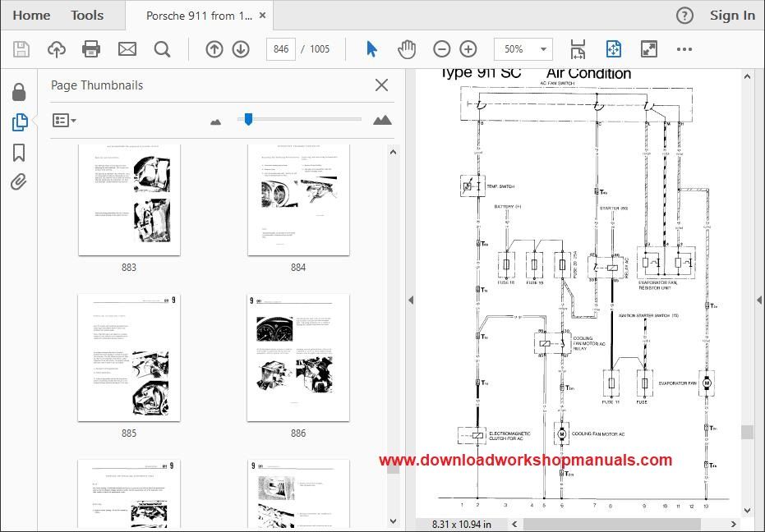Open thumbnail options dropdown menu
Viewport: 765px width, 532px height.
tap(64, 121)
